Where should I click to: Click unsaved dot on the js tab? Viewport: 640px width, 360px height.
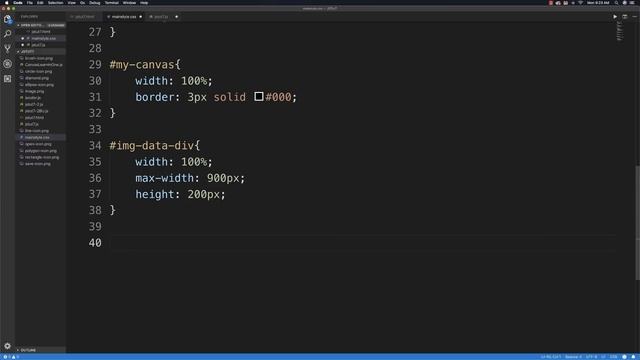pos(176,17)
